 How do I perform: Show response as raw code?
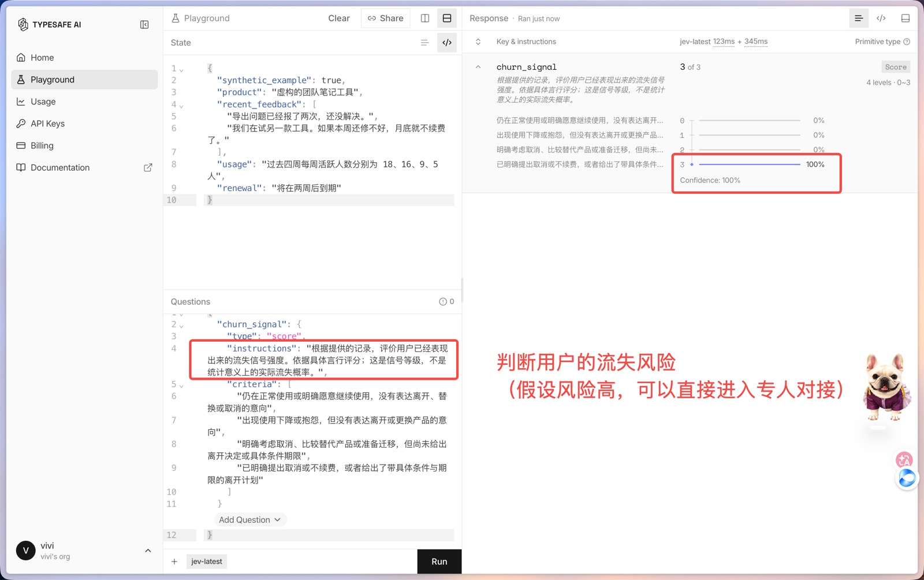(881, 18)
